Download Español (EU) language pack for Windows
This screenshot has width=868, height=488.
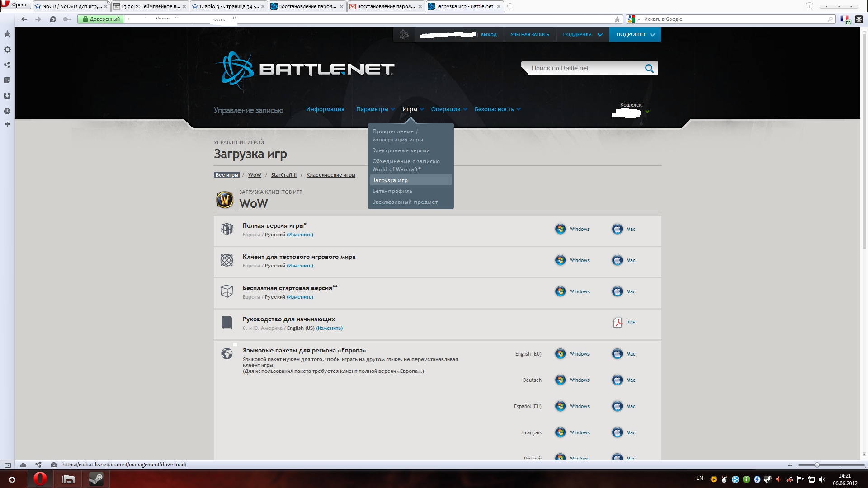tap(572, 406)
